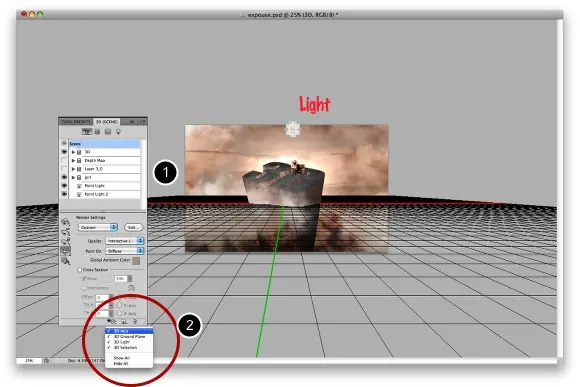
Task: Click the Edit... render settings button
Action: pos(133,227)
